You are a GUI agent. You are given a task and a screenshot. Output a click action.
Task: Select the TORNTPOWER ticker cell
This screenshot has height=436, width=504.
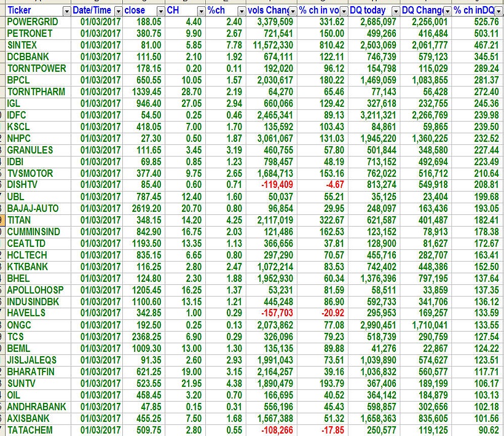point(38,69)
